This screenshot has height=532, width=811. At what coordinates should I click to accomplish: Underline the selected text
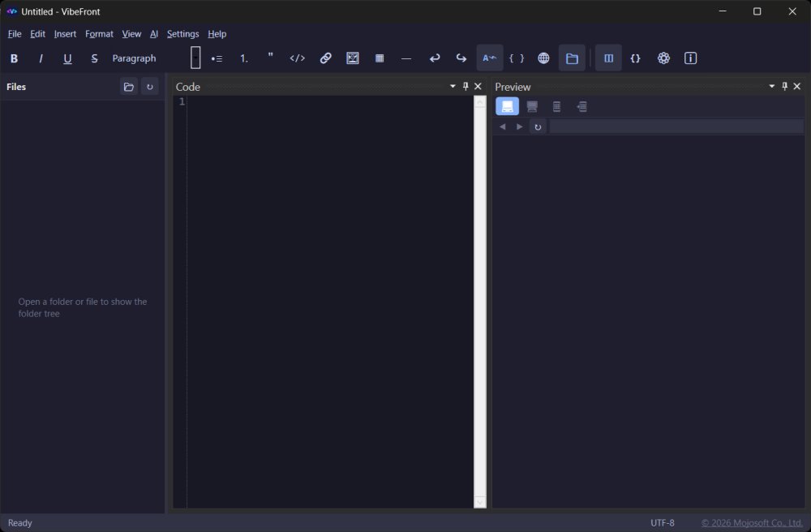(67, 58)
